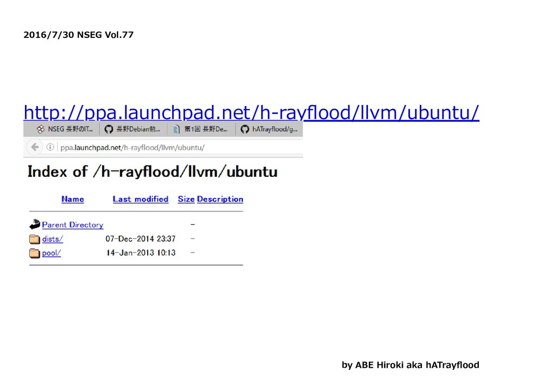
Task: Switch to the 長野Debian勉 tab
Action: click(133, 129)
